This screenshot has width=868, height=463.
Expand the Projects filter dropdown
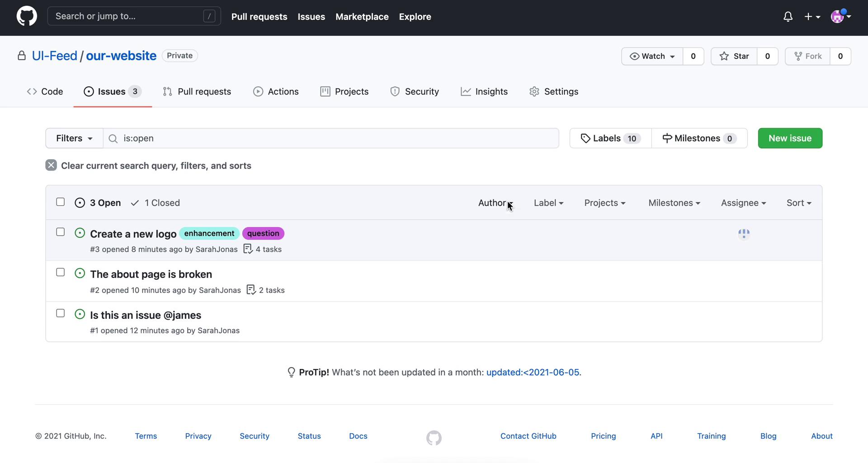(x=605, y=203)
